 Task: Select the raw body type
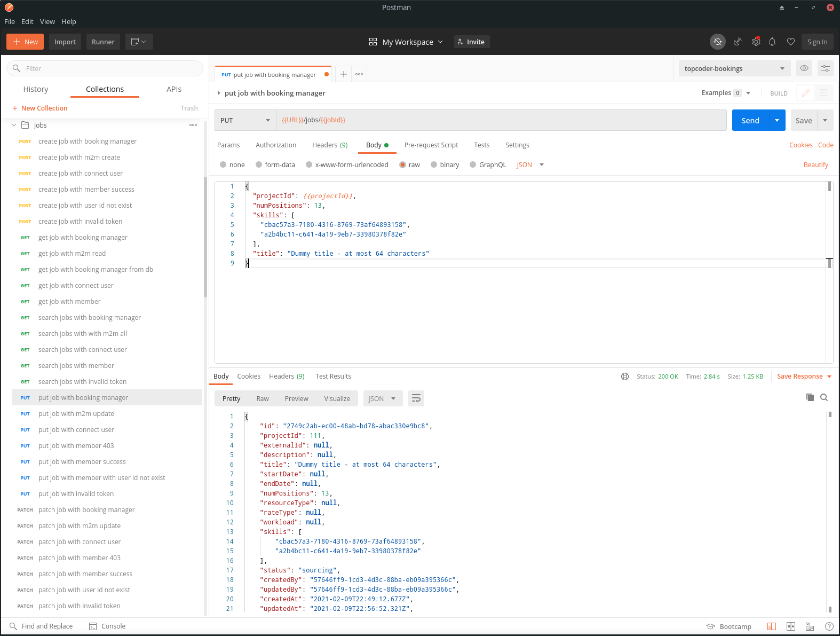[x=410, y=165]
